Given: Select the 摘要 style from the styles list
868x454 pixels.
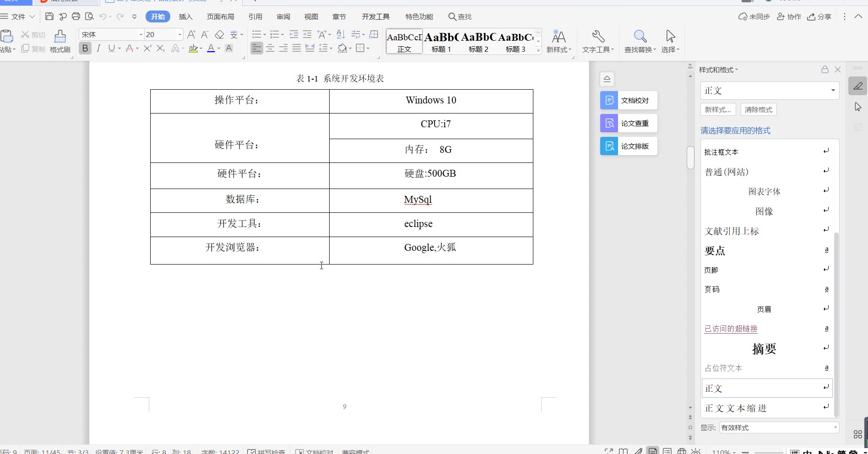Looking at the screenshot, I should (764, 349).
